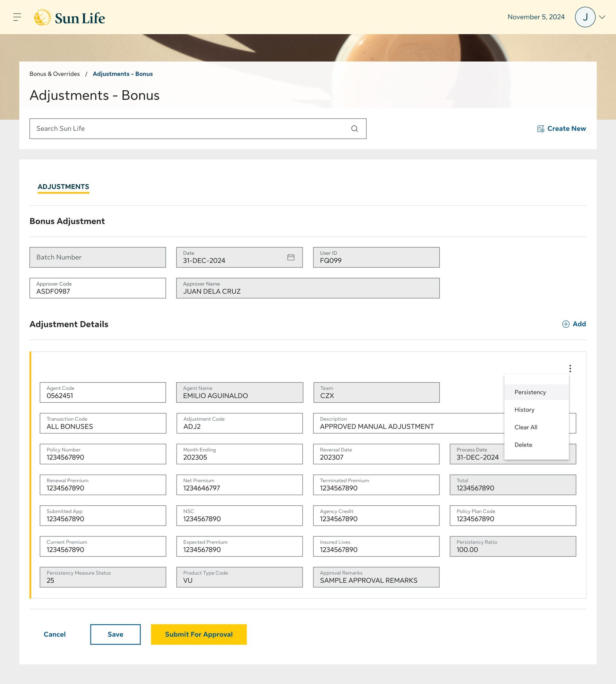Image resolution: width=616 pixels, height=684 pixels.
Task: Click the Cancel link
Action: coord(55,634)
